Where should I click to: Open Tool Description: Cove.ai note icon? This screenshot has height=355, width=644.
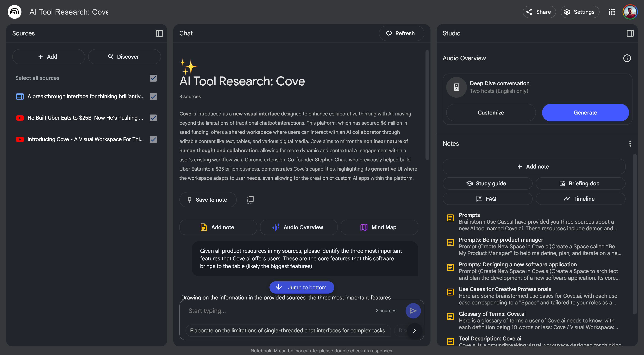pos(450,341)
